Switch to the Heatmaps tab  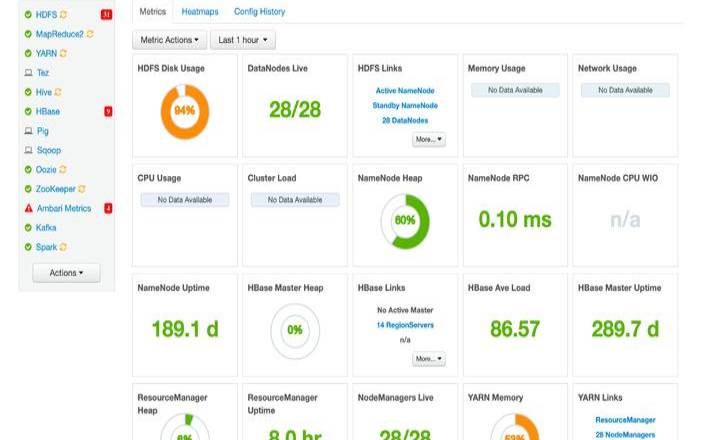tap(200, 12)
